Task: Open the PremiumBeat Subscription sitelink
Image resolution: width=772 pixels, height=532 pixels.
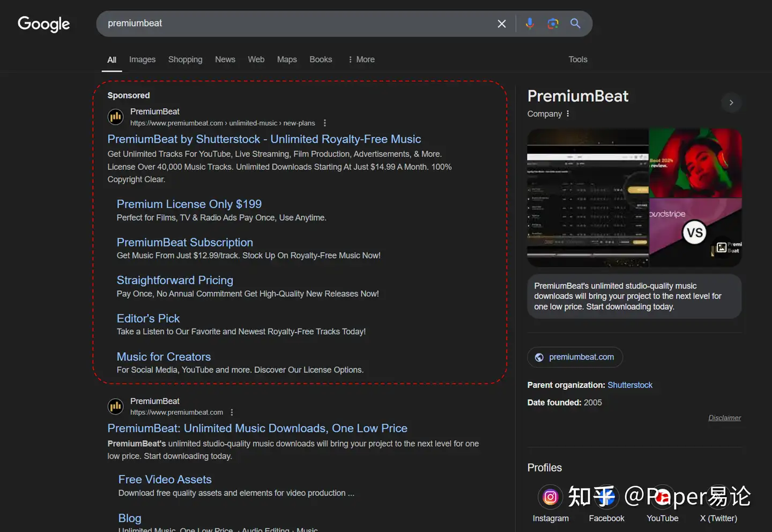Action: tap(185, 242)
